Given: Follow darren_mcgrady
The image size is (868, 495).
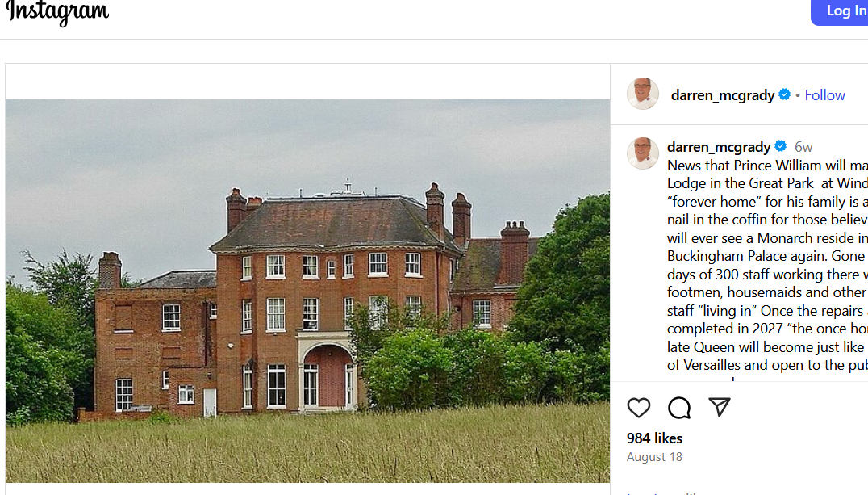Looking at the screenshot, I should pos(824,94).
